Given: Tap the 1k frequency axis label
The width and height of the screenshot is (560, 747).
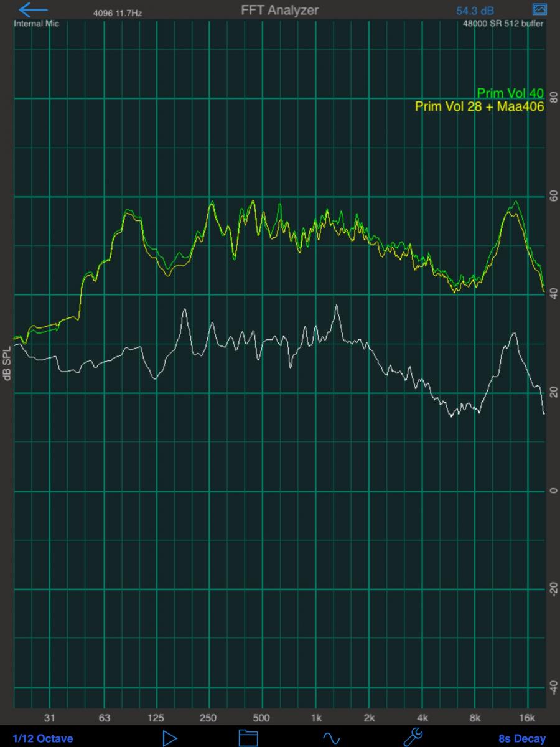Looking at the screenshot, I should pyautogui.click(x=316, y=718).
